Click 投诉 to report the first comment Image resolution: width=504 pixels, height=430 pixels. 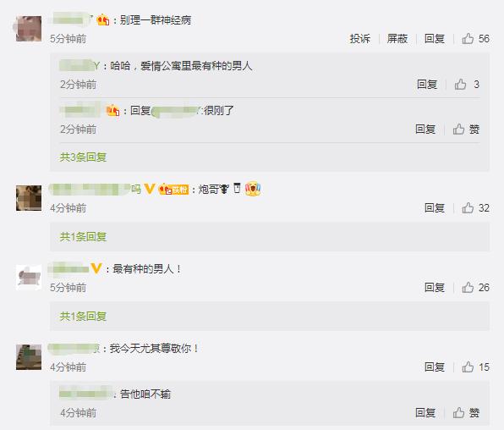point(360,39)
